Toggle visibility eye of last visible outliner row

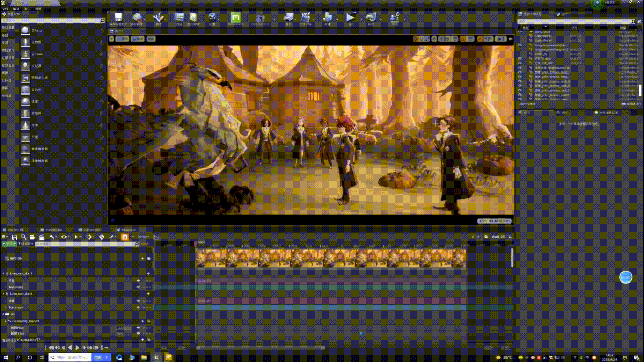click(x=519, y=99)
